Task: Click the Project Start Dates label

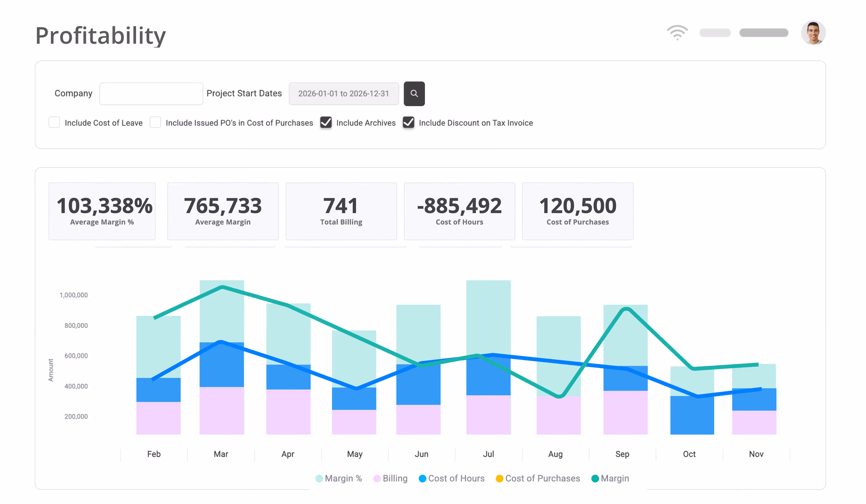Action: tap(244, 94)
